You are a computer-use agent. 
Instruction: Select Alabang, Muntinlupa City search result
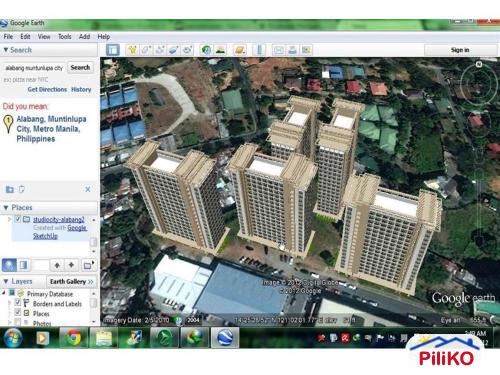(51, 129)
